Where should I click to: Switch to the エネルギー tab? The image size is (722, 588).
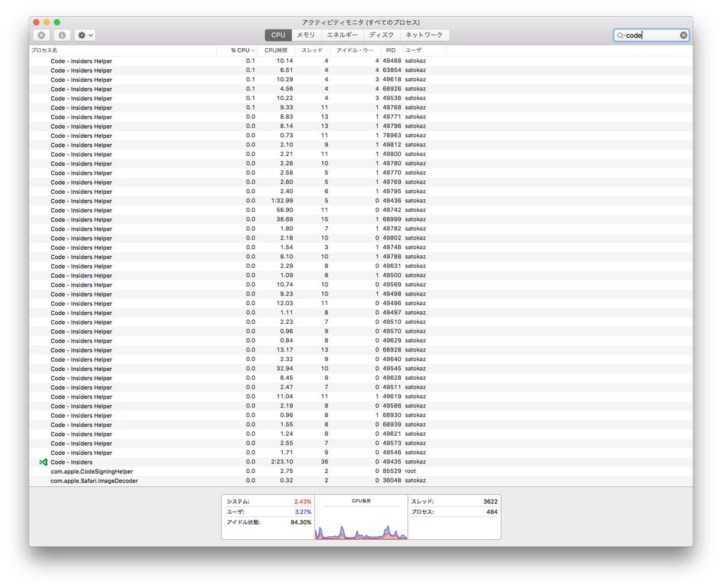pyautogui.click(x=342, y=36)
